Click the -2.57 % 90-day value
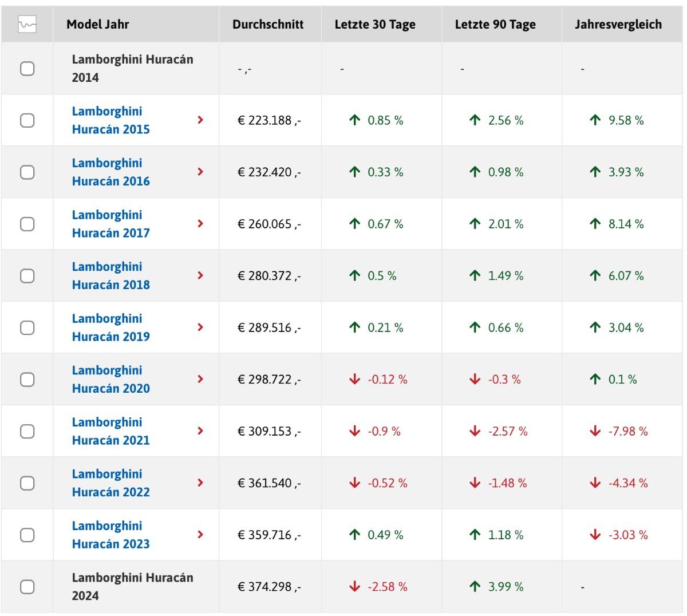Image resolution: width=687 pixels, height=616 pixels. pos(508,431)
